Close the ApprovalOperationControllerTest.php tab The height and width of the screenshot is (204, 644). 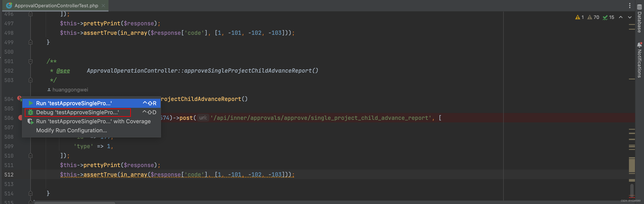(103, 6)
